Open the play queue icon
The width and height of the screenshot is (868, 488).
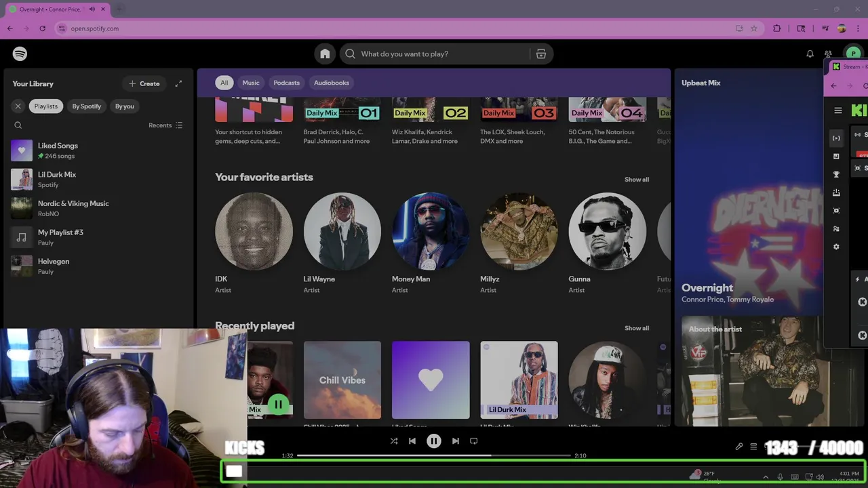click(753, 447)
